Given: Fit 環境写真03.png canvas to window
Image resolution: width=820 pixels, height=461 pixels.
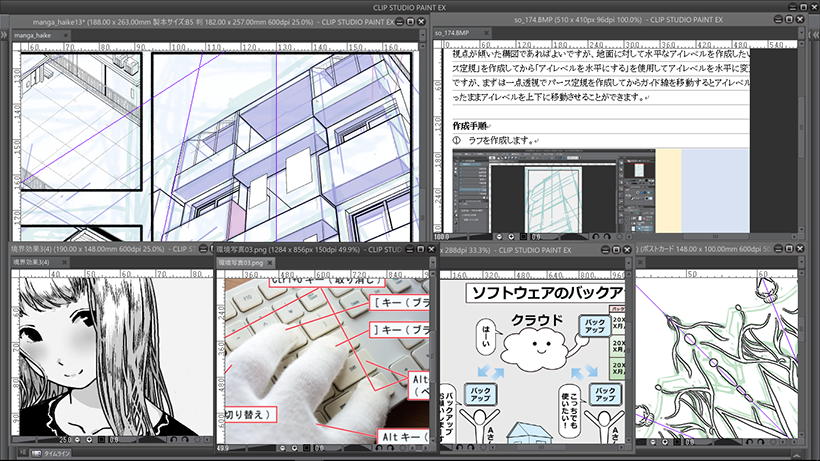Looking at the screenshot, I should pyautogui.click(x=307, y=448).
